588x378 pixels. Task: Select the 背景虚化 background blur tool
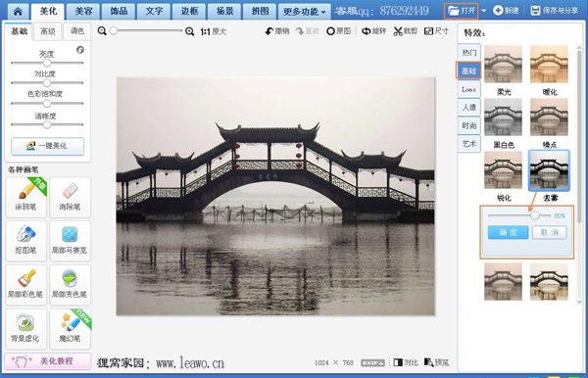[x=25, y=329]
